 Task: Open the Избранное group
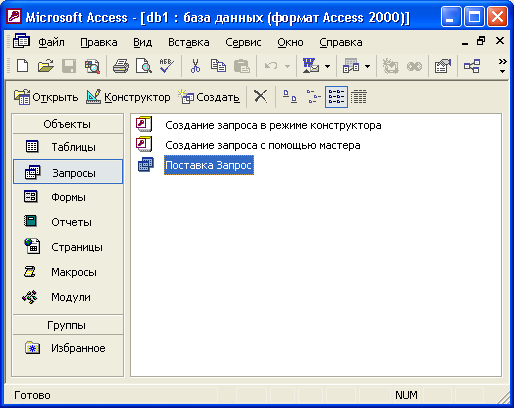click(x=68, y=348)
